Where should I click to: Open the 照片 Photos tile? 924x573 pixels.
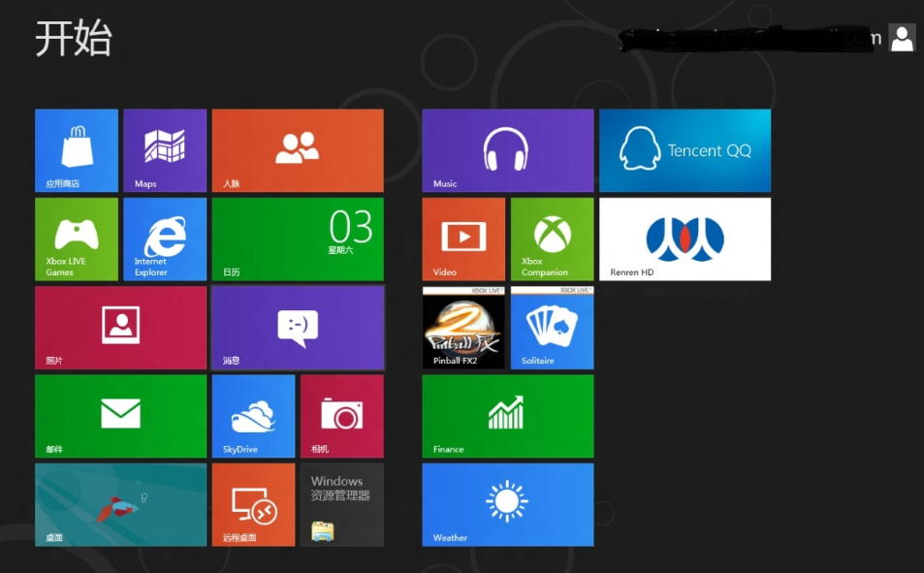point(121,328)
